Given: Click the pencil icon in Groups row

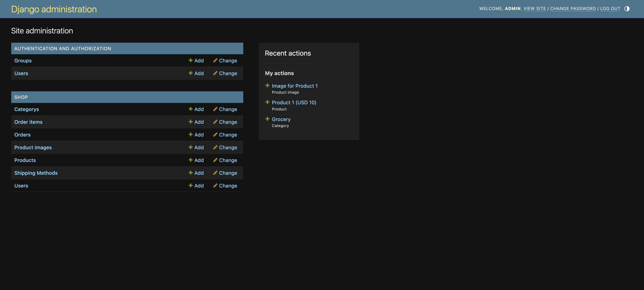Looking at the screenshot, I should (215, 60).
